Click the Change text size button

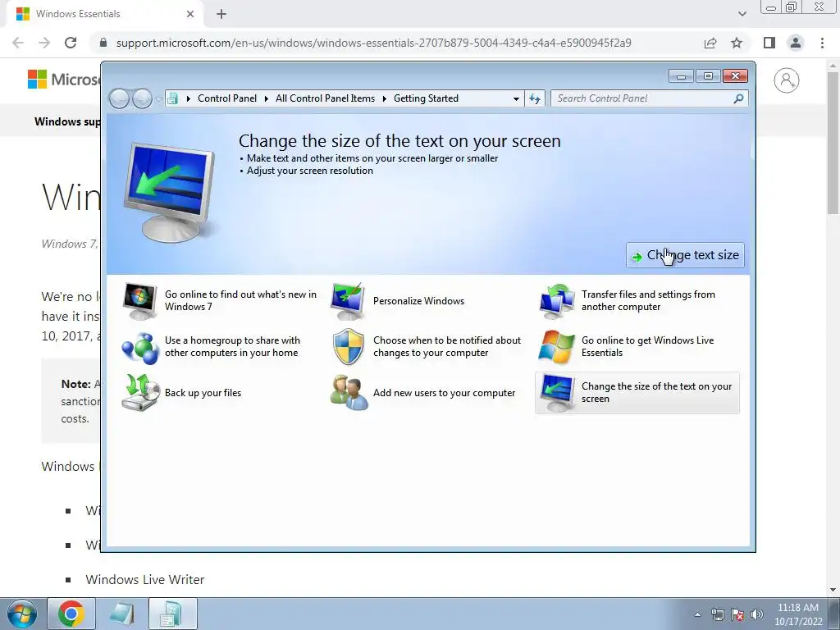tap(685, 255)
